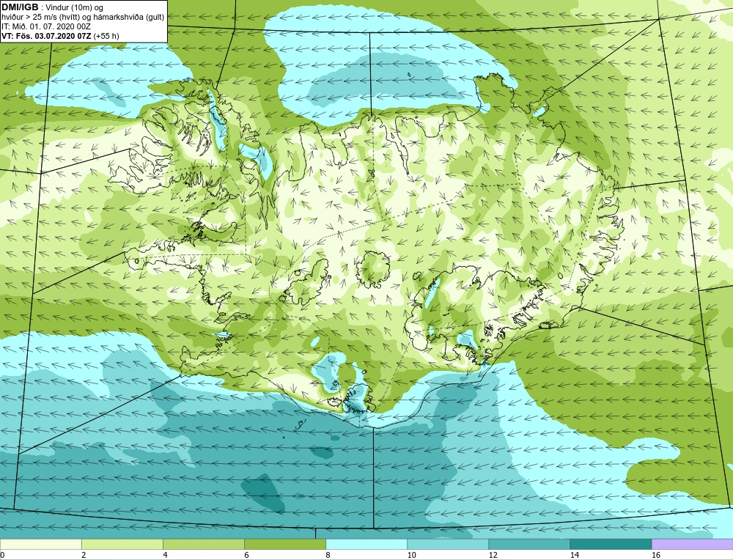Click the 12–14 m/s teal legend swatch
The image size is (733, 560).
click(529, 545)
